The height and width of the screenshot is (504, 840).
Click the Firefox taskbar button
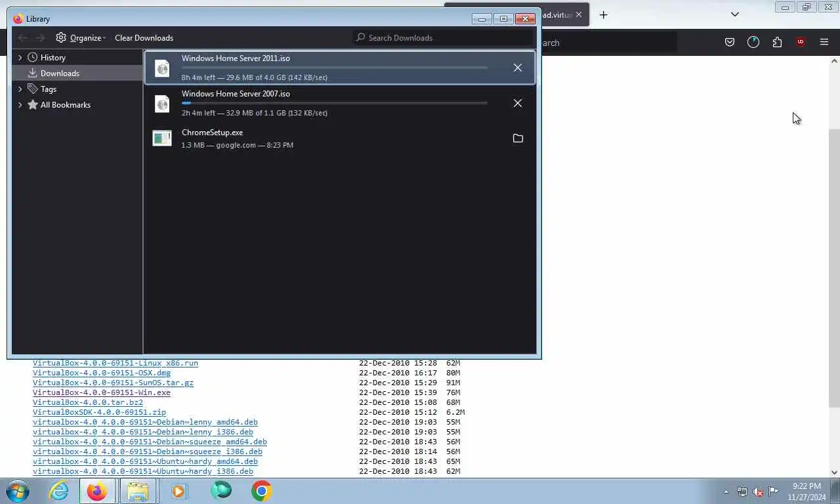[x=97, y=491]
